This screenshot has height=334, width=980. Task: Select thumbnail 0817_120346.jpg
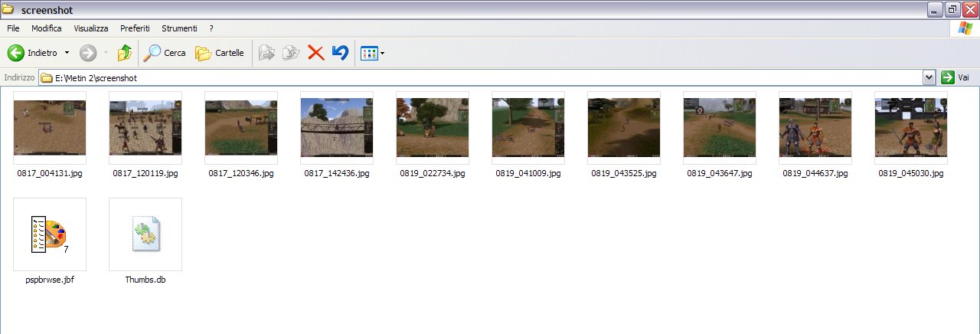coord(241,128)
